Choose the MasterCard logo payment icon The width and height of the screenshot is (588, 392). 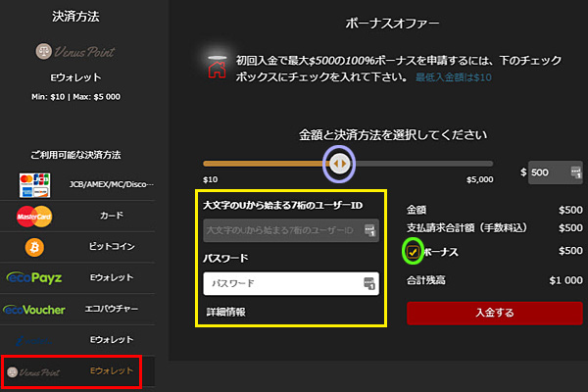34,217
